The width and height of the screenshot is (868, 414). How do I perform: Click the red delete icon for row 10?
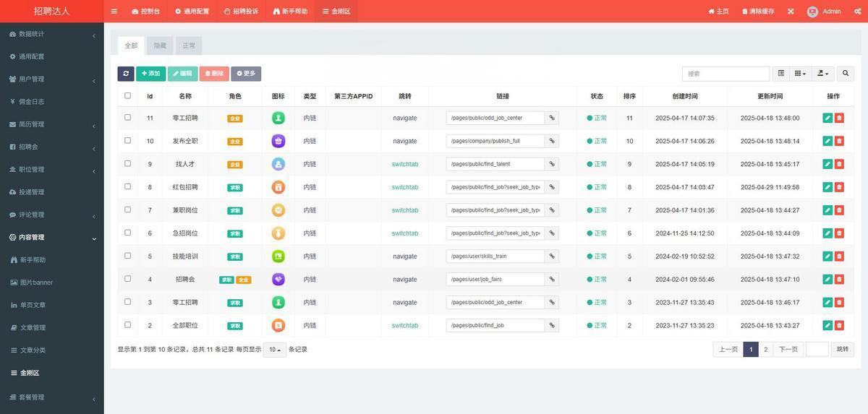pos(839,141)
